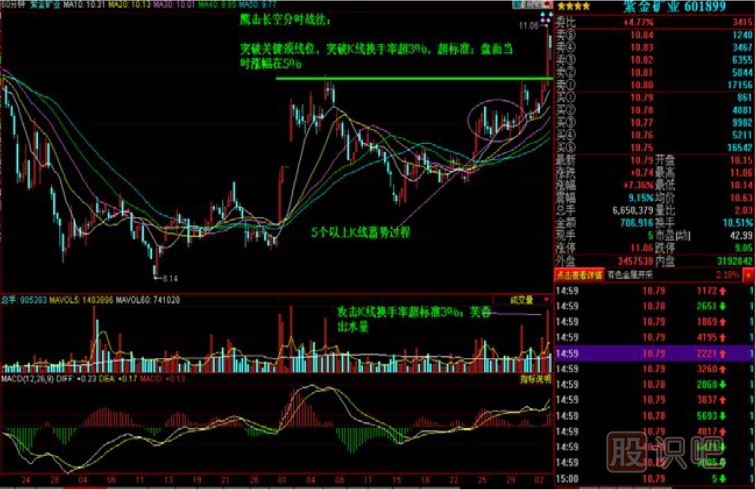This screenshot has width=755, height=490.
Task: Select the highlighted 14:59 trade row
Action: pos(651,352)
